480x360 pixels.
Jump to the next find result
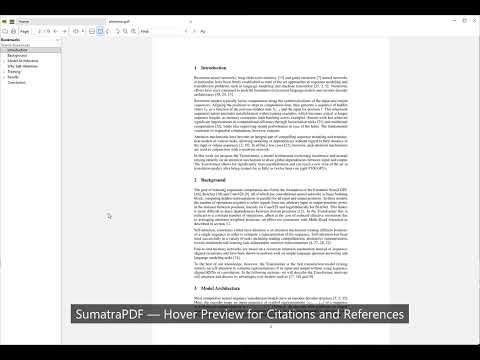coord(194,31)
